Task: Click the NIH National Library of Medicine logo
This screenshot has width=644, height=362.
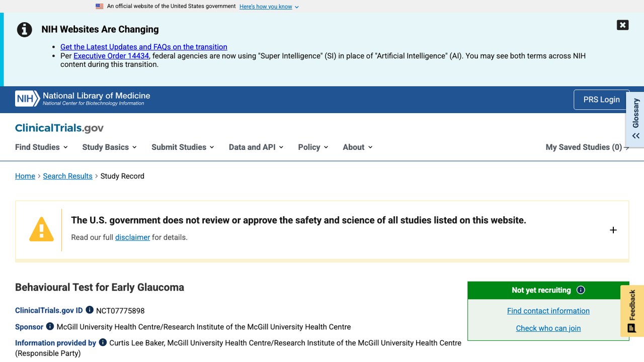Action: (83, 99)
